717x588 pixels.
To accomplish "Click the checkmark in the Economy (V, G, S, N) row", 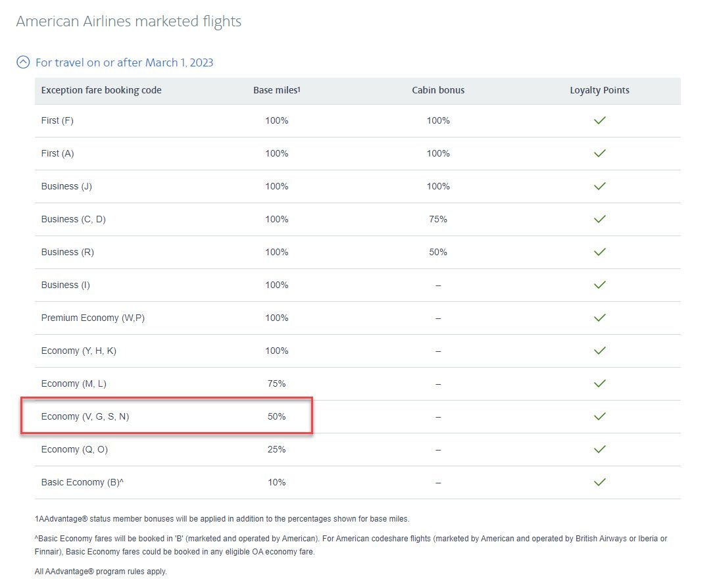I will tap(599, 416).
